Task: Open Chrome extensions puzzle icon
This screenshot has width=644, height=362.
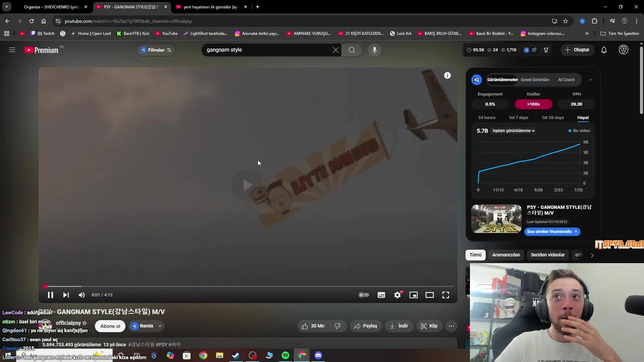Action: click(595, 21)
